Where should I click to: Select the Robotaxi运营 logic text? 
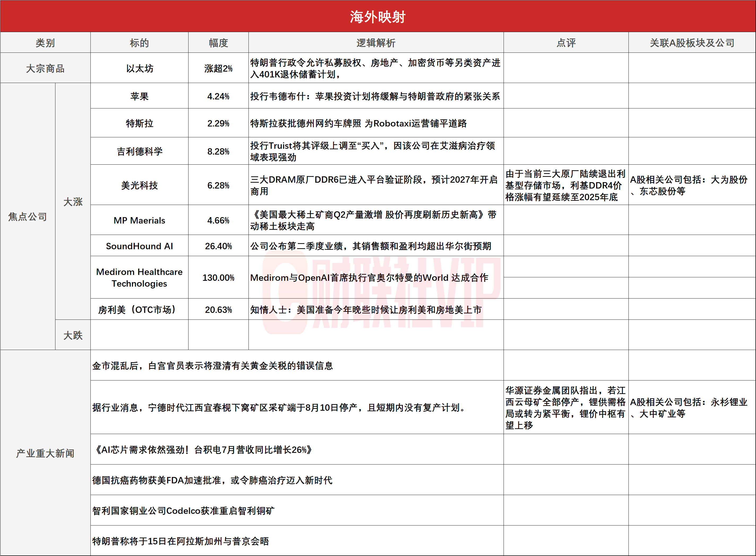coord(359,123)
